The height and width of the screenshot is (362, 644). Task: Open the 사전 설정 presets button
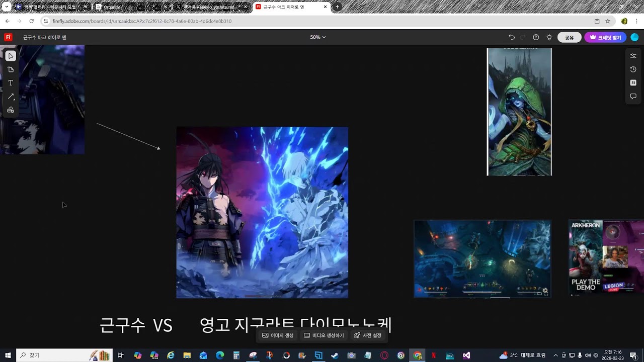tap(368, 335)
